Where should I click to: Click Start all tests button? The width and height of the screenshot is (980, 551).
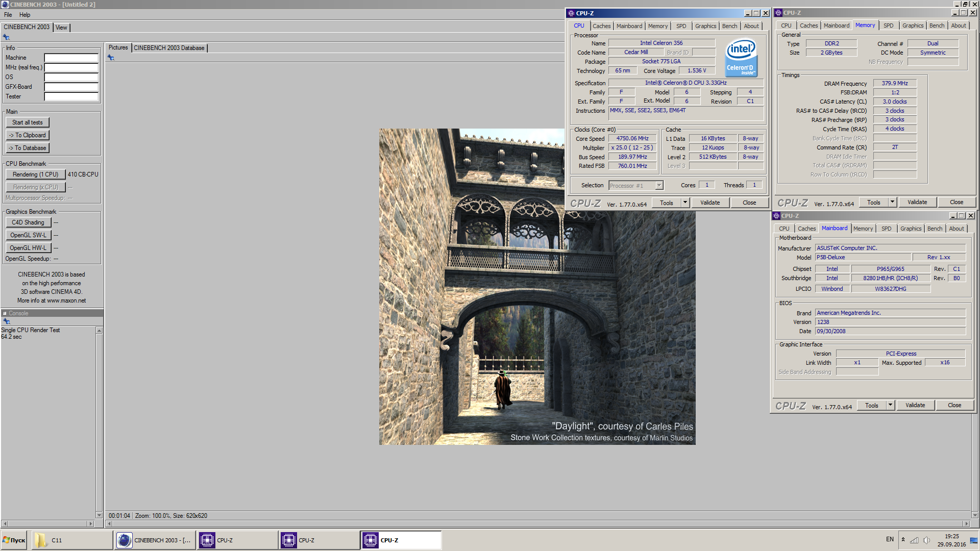click(28, 122)
